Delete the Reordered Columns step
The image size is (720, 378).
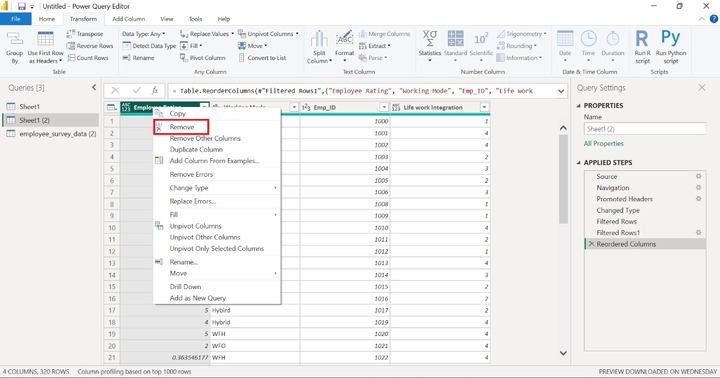click(x=591, y=244)
